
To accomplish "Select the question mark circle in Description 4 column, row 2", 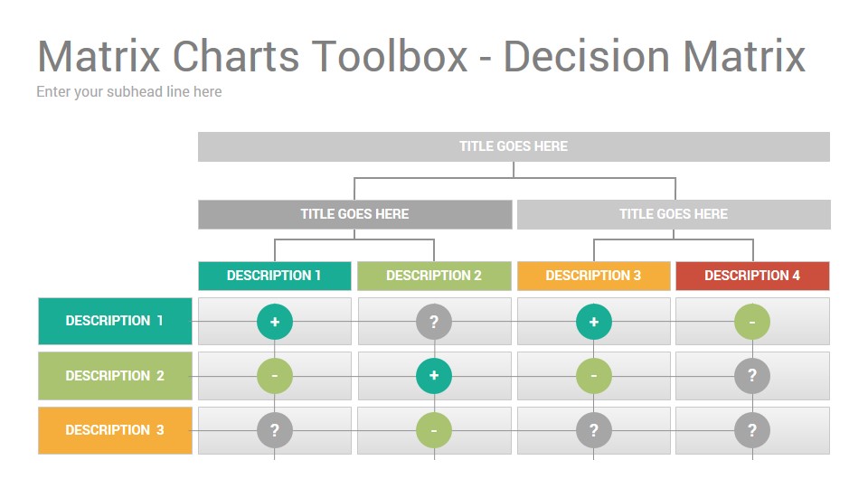I will (x=752, y=376).
